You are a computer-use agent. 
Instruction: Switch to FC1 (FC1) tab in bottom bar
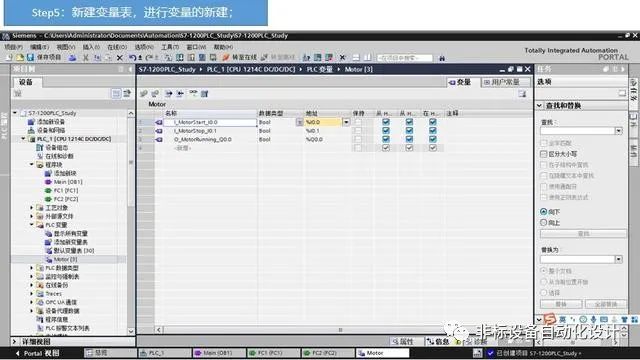274,353
